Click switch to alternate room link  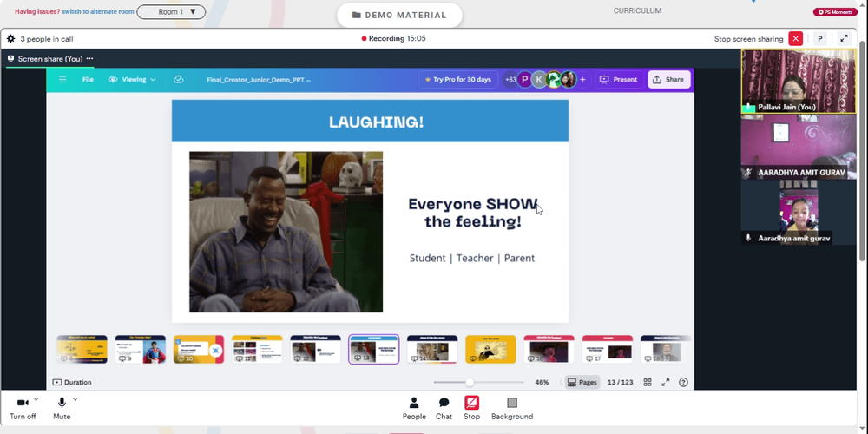[98, 11]
